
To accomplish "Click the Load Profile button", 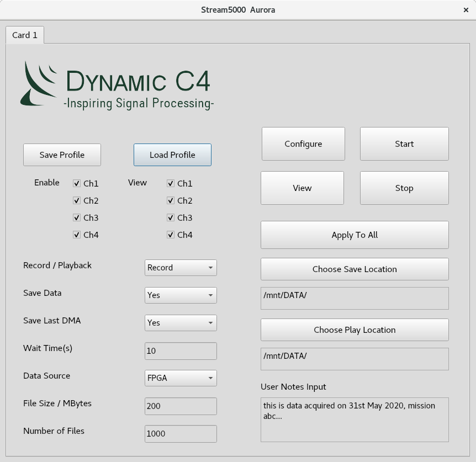I will pos(172,155).
